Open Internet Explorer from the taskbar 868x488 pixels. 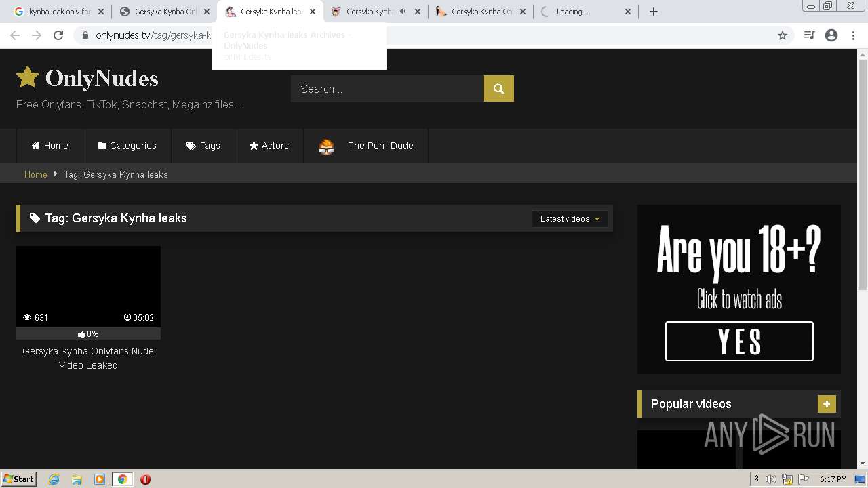pyautogui.click(x=54, y=479)
